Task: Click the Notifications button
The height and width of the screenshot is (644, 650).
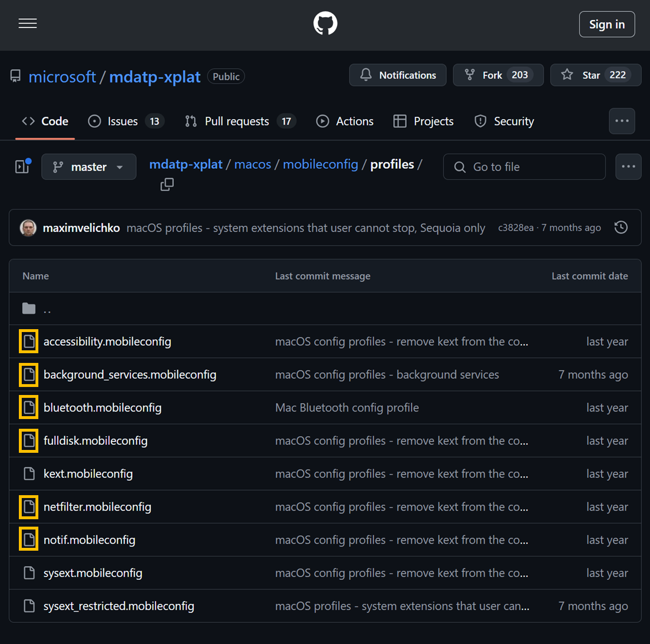Action: (398, 75)
